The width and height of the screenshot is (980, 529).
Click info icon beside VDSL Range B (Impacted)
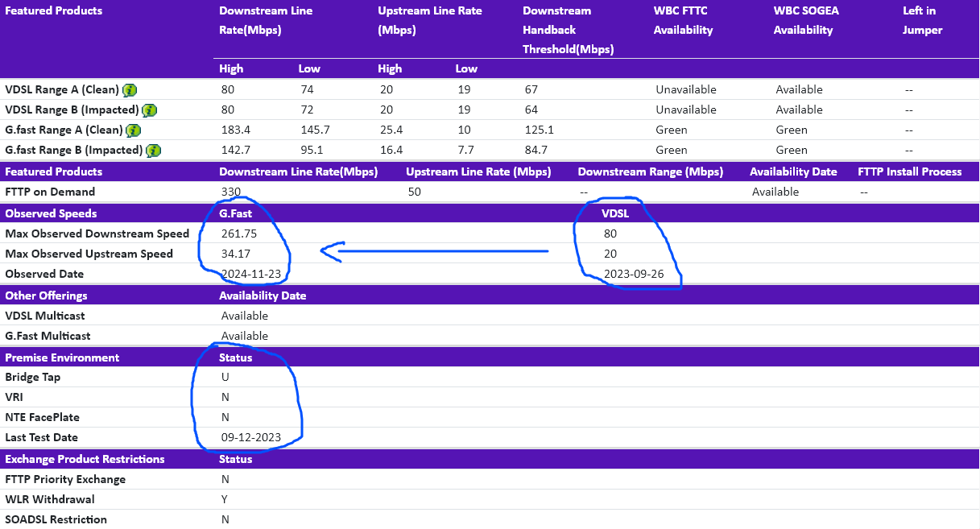click(x=149, y=110)
